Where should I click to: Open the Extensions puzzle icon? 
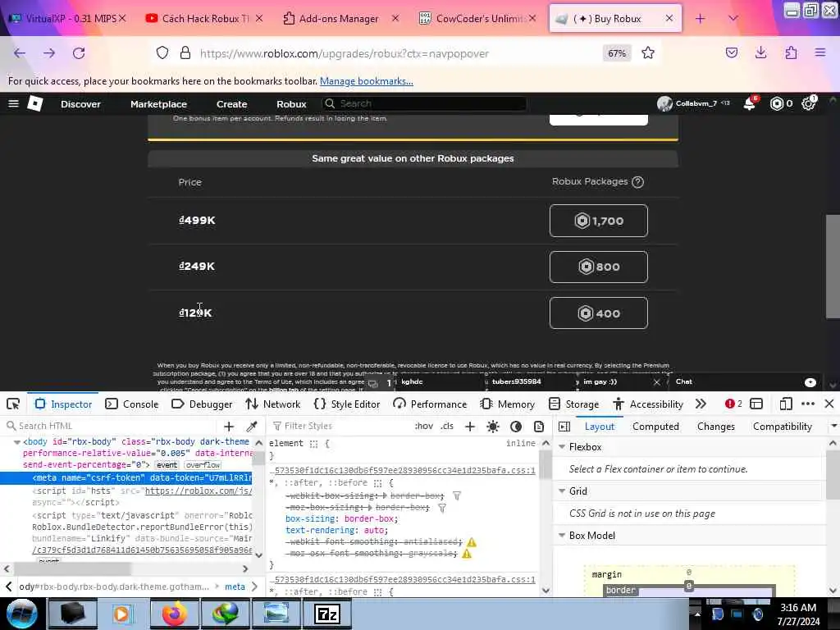click(x=791, y=52)
